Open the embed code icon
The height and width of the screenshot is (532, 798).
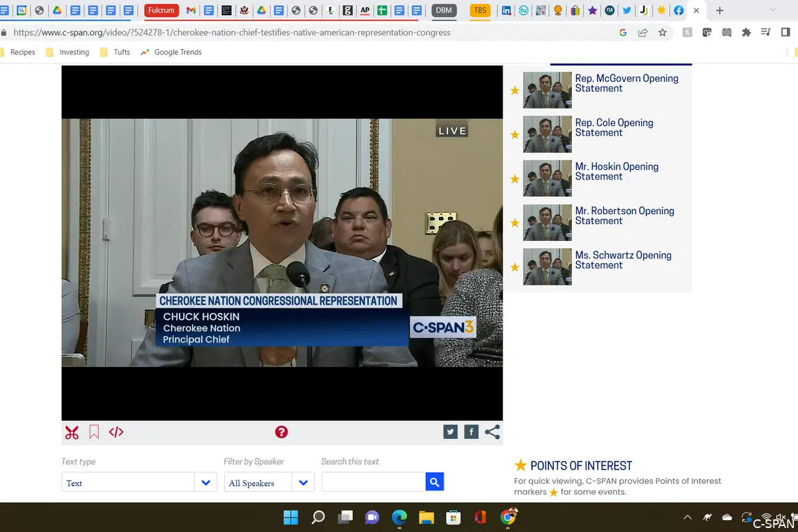coord(116,432)
